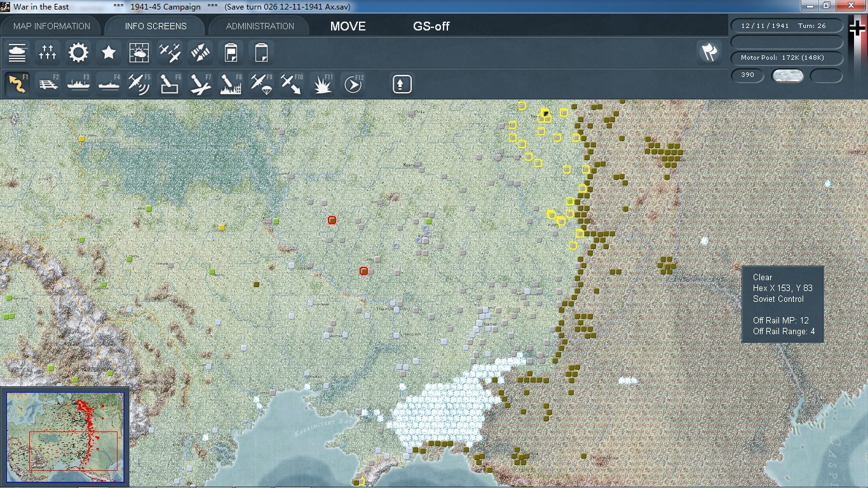
Task: Click the up arrow box icon
Action: point(402,84)
